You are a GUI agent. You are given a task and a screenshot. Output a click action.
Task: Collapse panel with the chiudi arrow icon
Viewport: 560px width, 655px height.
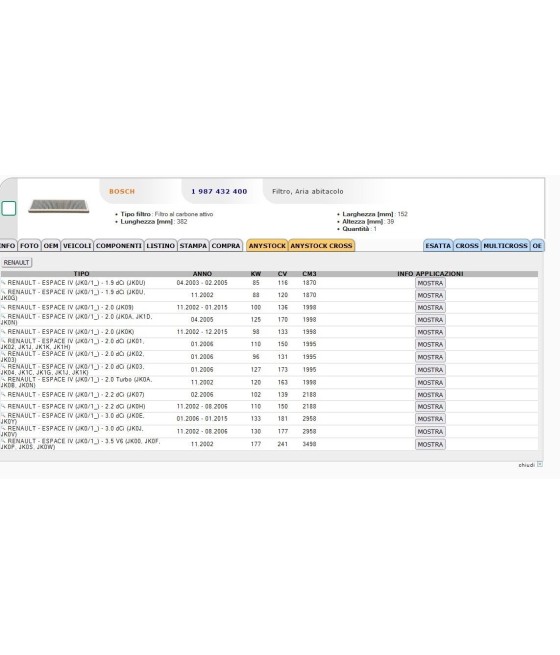[x=540, y=464]
